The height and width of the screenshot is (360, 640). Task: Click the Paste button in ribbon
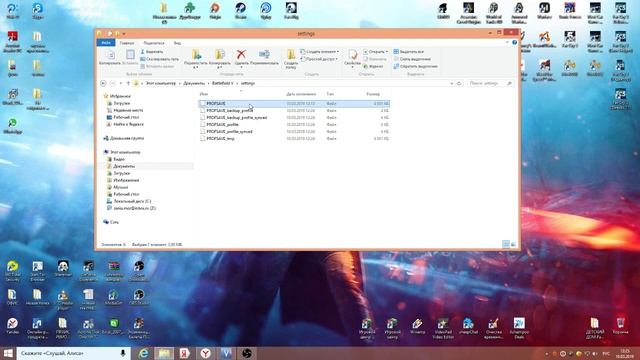[x=130, y=57]
